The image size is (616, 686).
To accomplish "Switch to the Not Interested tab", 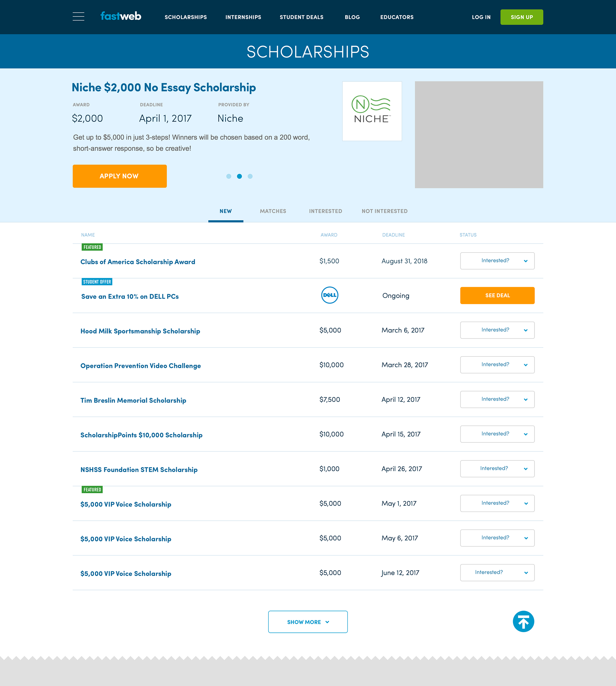I will (384, 211).
